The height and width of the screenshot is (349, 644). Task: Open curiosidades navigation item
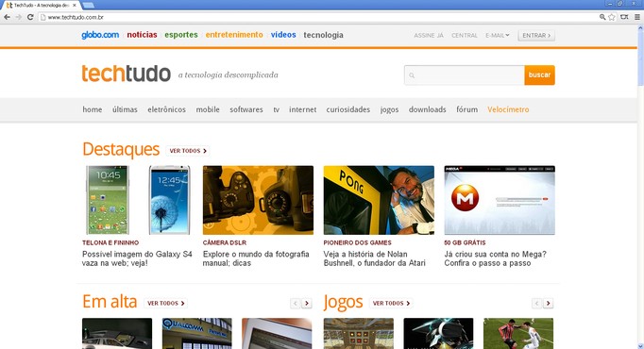(x=347, y=109)
